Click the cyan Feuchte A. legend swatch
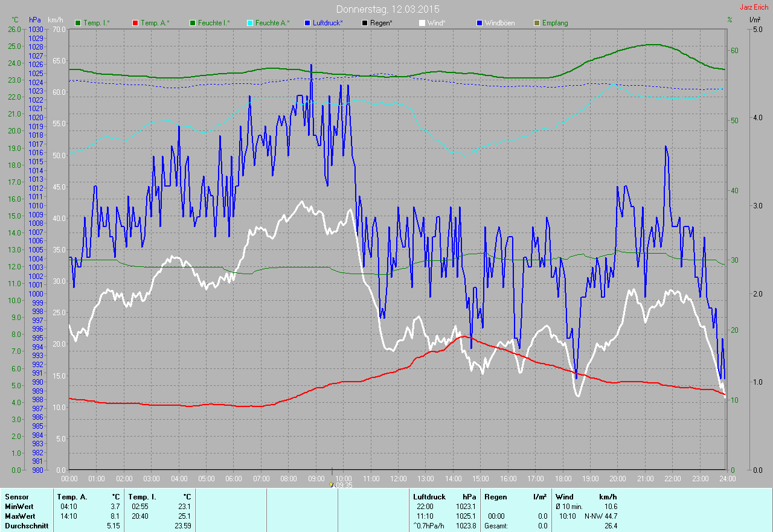This screenshot has height=532, width=773. coord(250,23)
